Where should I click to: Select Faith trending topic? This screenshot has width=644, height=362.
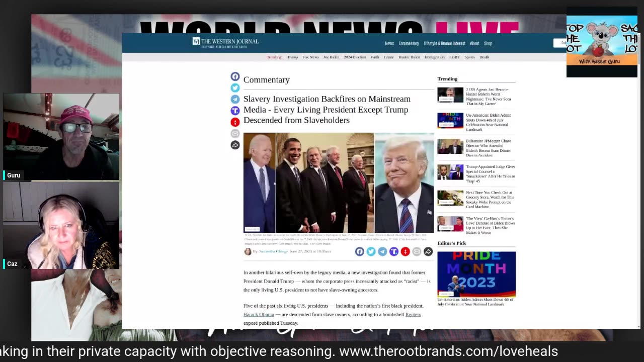(375, 57)
